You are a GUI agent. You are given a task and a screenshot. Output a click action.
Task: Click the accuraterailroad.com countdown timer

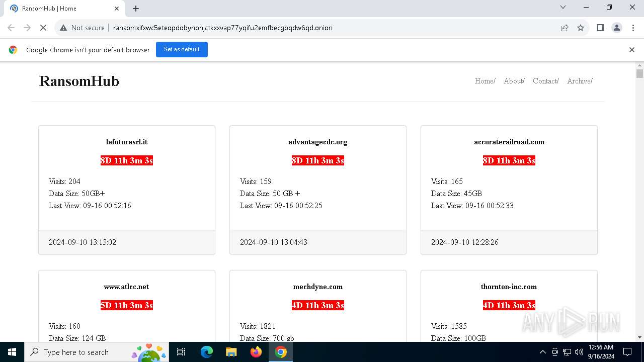point(509,160)
